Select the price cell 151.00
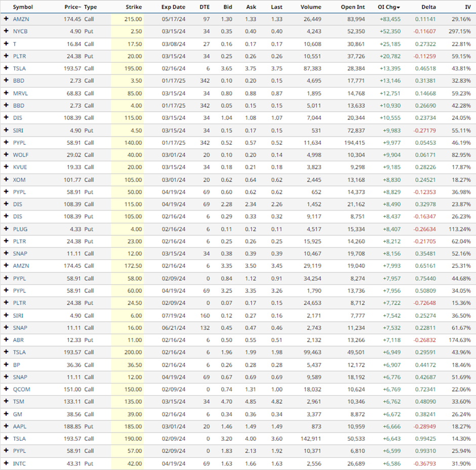This screenshot has height=470, width=476. click(x=72, y=389)
